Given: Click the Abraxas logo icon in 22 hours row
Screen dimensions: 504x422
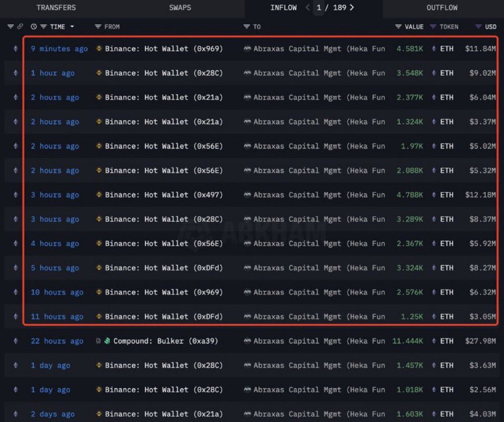Looking at the screenshot, I should point(247,341).
